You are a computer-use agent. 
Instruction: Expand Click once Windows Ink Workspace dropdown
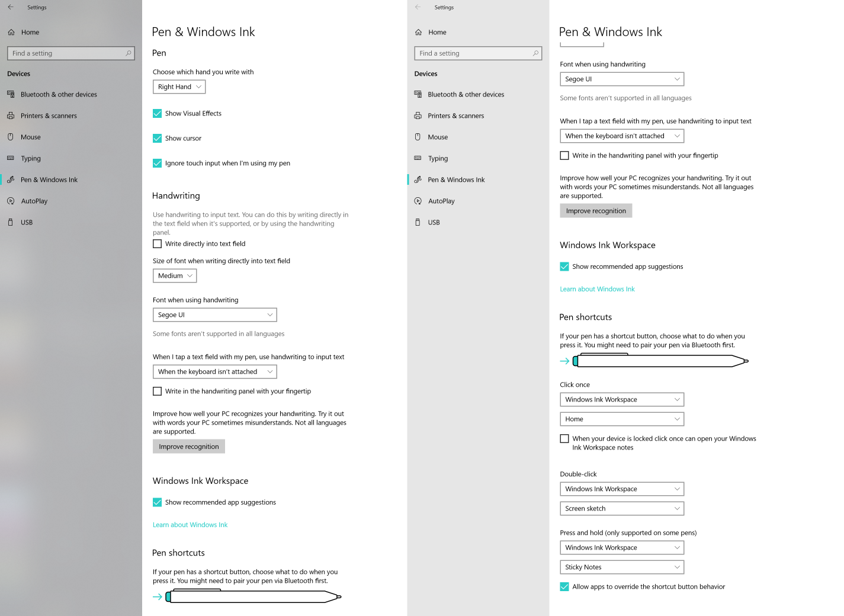click(622, 399)
